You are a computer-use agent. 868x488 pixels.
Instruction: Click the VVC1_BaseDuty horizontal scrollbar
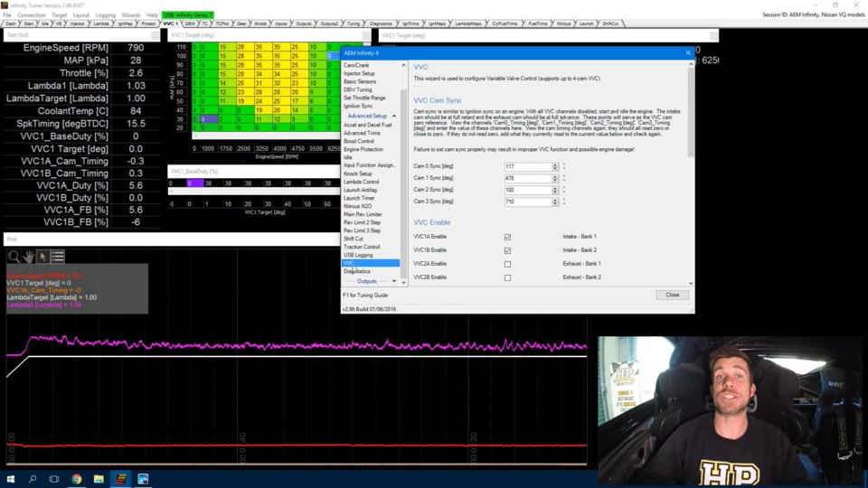coord(255,192)
